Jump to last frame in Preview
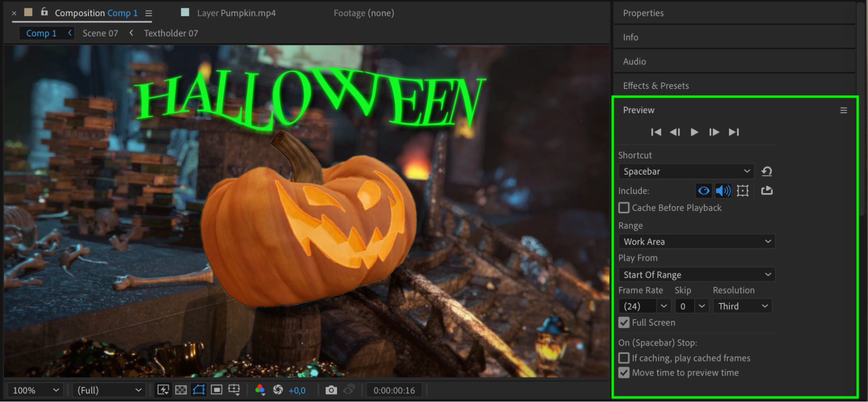 tap(733, 132)
